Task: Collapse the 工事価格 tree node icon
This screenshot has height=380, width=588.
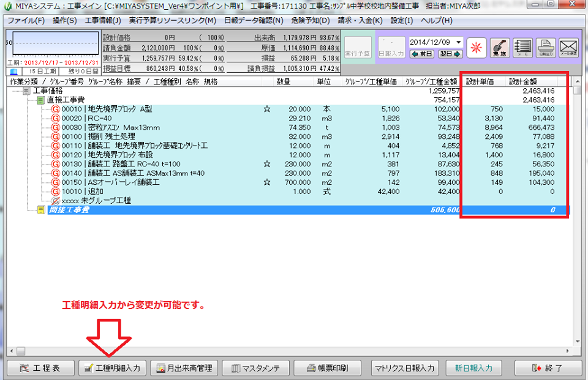Action: (26, 91)
